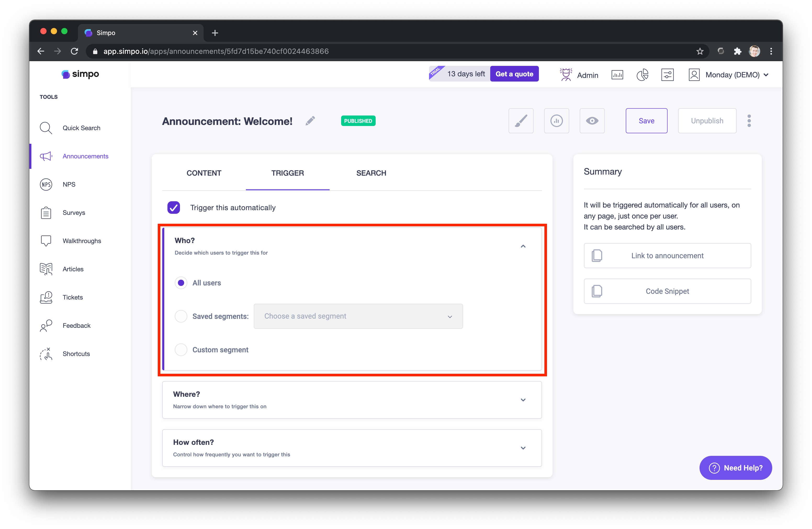Click the copy icon beside Link to announcement
Image resolution: width=812 pixels, height=529 pixels.
click(x=597, y=256)
